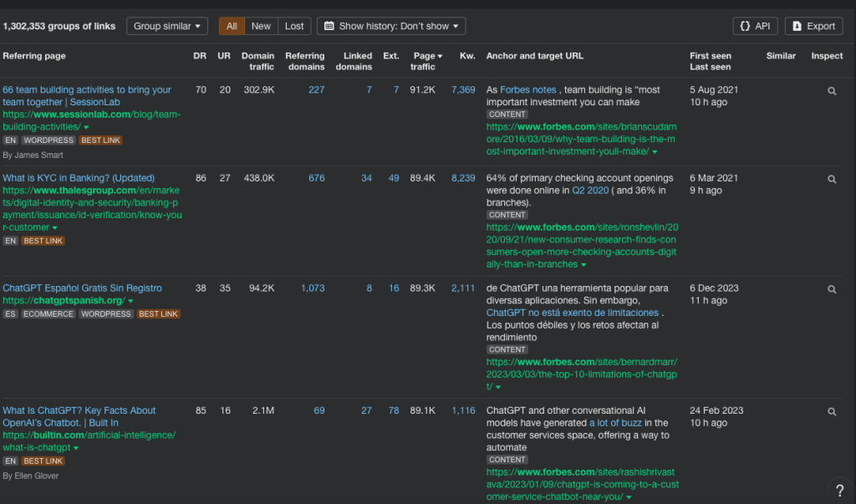Click ECOMMERCE tag on chatgptspanish row
This screenshot has width=856, height=504.
48,314
